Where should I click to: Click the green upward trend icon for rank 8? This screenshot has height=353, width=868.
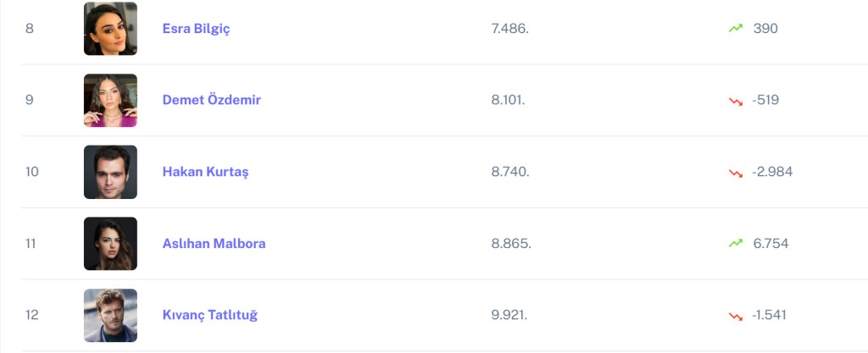735,29
